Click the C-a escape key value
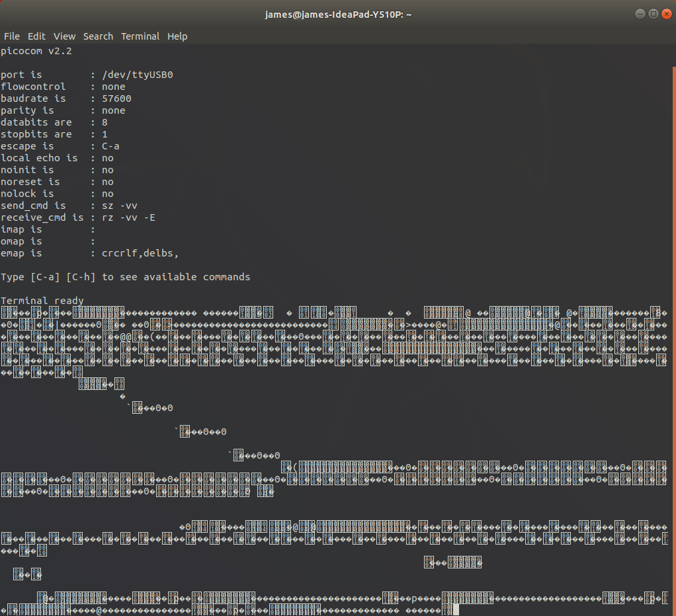676x616 pixels. coord(110,146)
